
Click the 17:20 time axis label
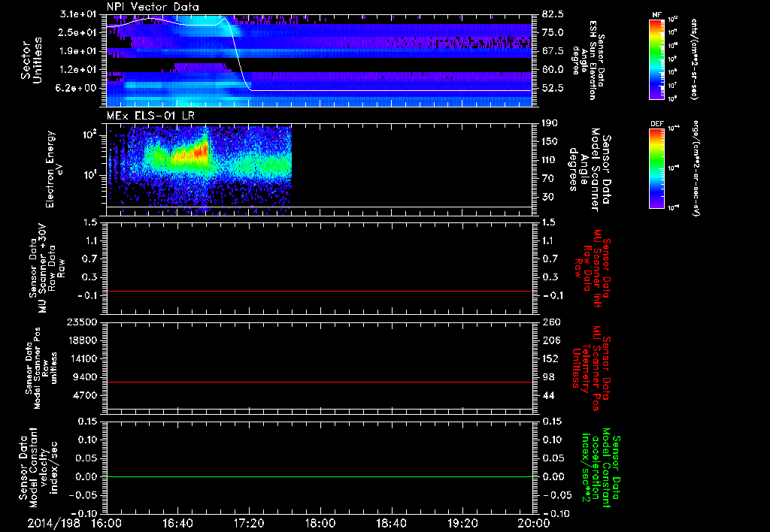point(249,523)
